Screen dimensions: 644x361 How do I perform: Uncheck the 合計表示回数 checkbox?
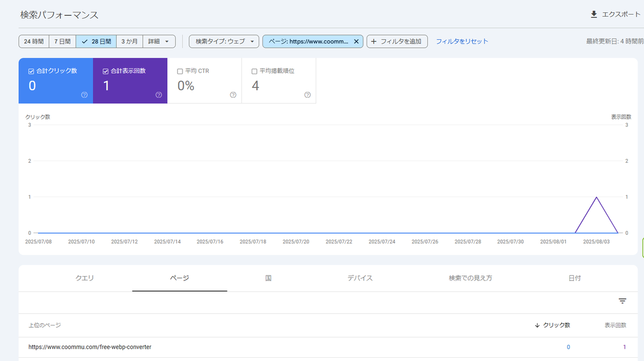105,70
